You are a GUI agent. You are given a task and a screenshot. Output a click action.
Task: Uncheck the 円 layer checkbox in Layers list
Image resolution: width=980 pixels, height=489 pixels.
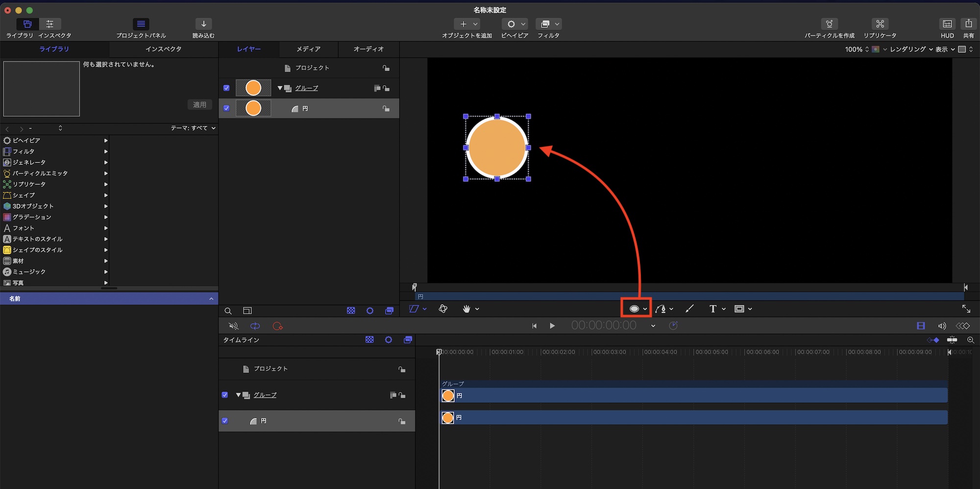pyautogui.click(x=226, y=108)
